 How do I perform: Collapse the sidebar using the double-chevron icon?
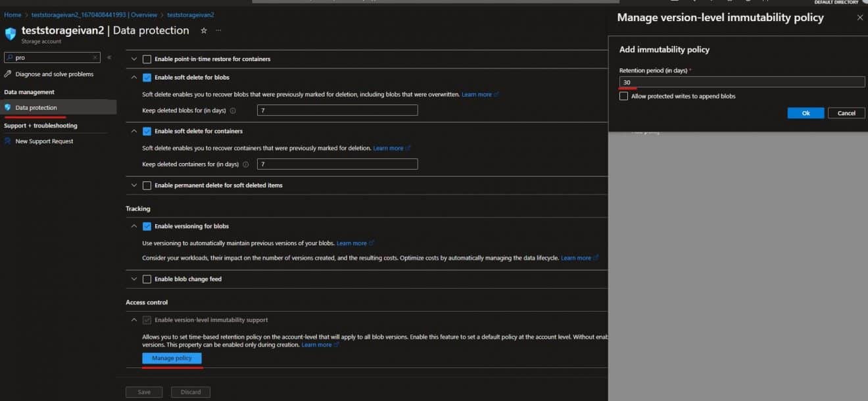[108, 57]
